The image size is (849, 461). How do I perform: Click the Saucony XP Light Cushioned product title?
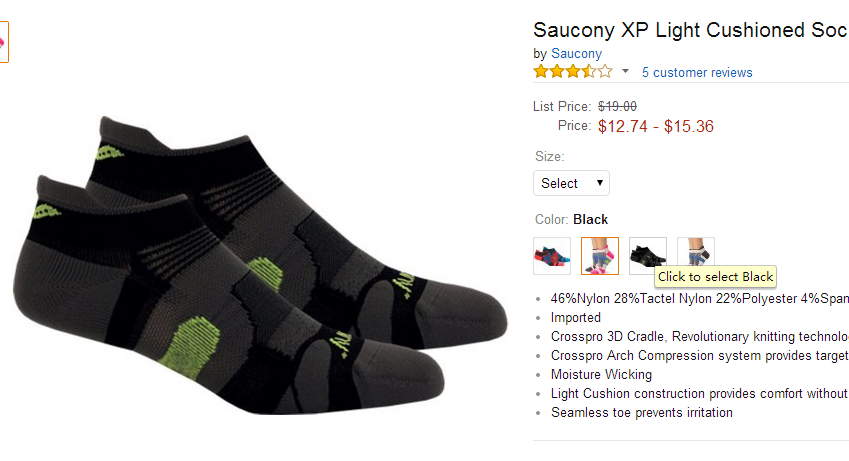tap(690, 30)
